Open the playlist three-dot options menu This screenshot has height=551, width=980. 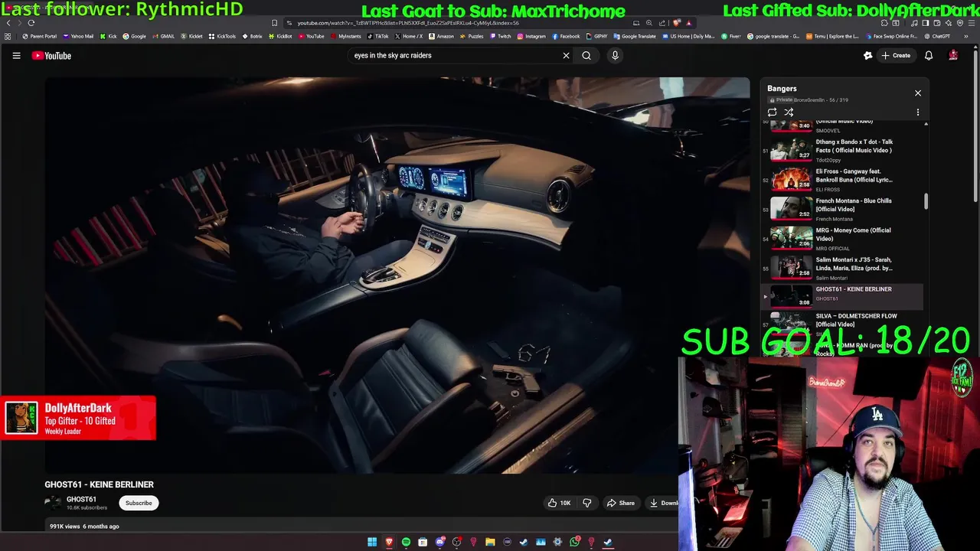click(x=918, y=112)
